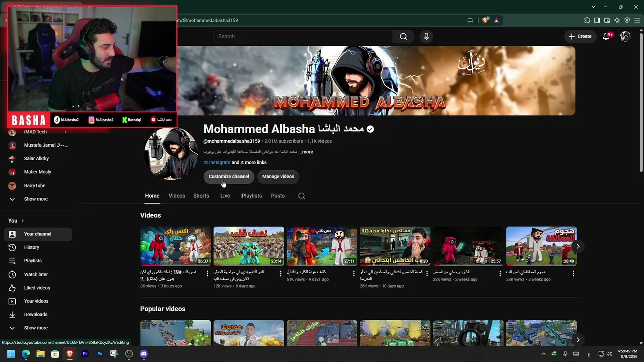Click the install-app icon in address bar

click(x=470, y=20)
